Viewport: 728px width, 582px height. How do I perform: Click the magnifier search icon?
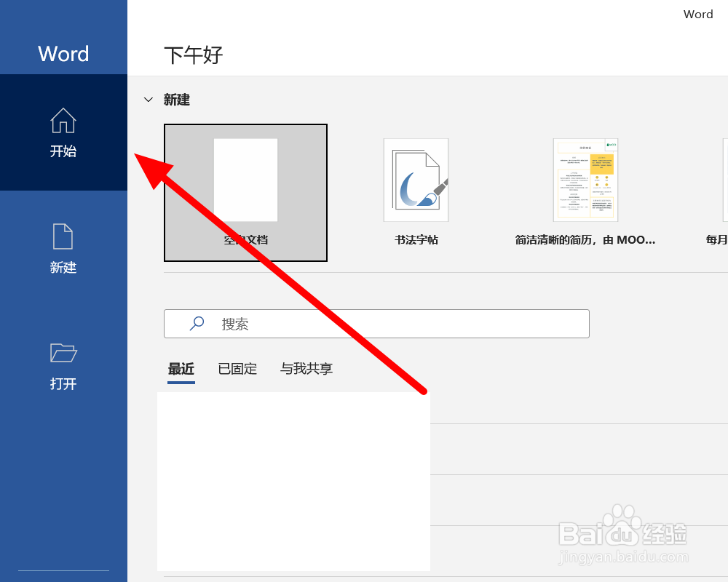tap(197, 323)
